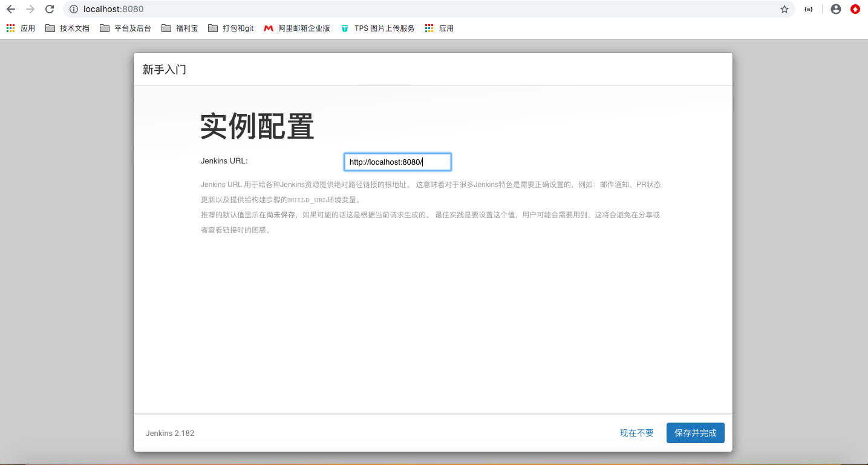Click the bold 尚未保存 text
The image size is (868, 465).
coord(281,215)
